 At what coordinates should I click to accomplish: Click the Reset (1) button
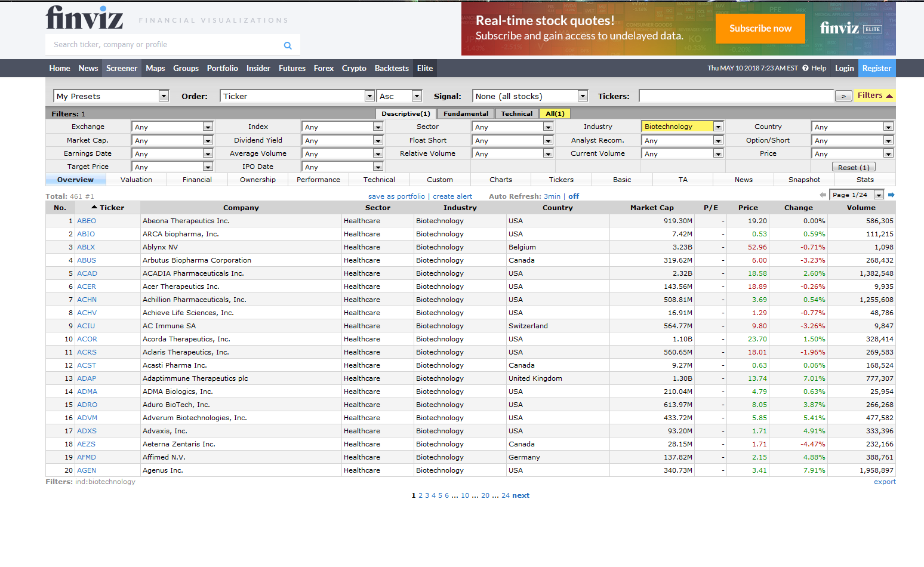click(x=854, y=167)
